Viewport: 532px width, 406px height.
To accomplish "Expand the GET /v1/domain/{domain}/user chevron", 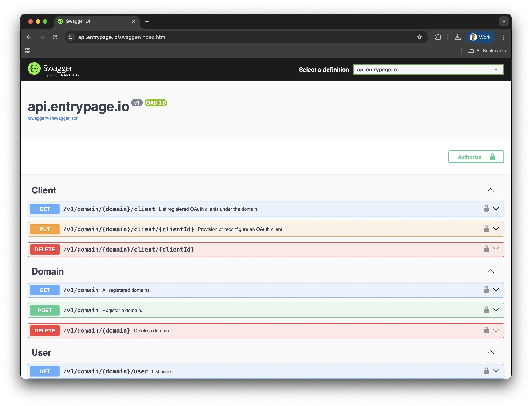I will [496, 371].
